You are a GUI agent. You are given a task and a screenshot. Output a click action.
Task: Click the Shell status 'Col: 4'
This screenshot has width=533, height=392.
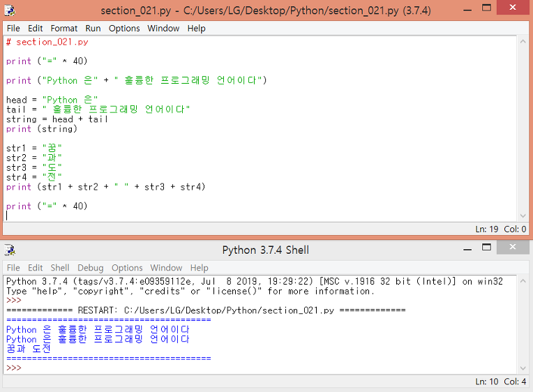click(x=515, y=382)
